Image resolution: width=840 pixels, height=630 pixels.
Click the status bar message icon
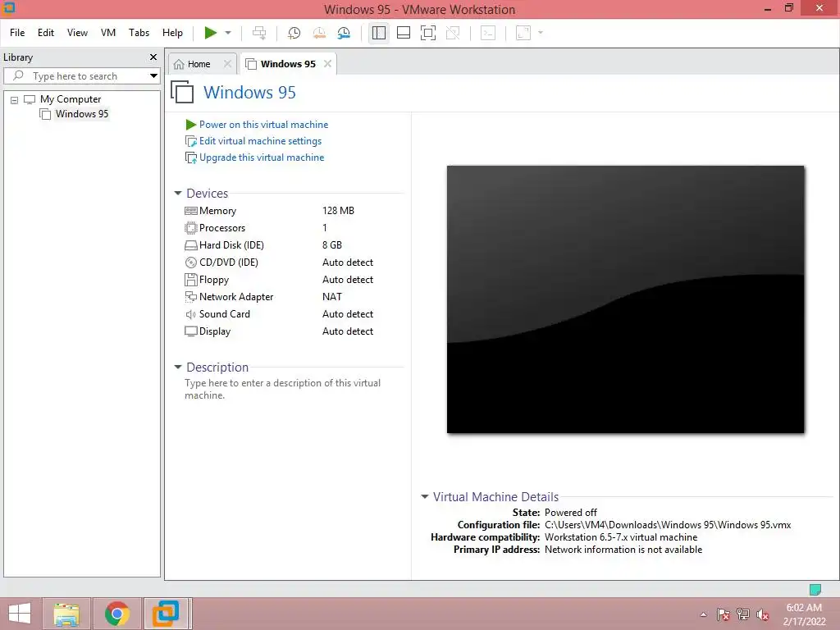click(815, 590)
